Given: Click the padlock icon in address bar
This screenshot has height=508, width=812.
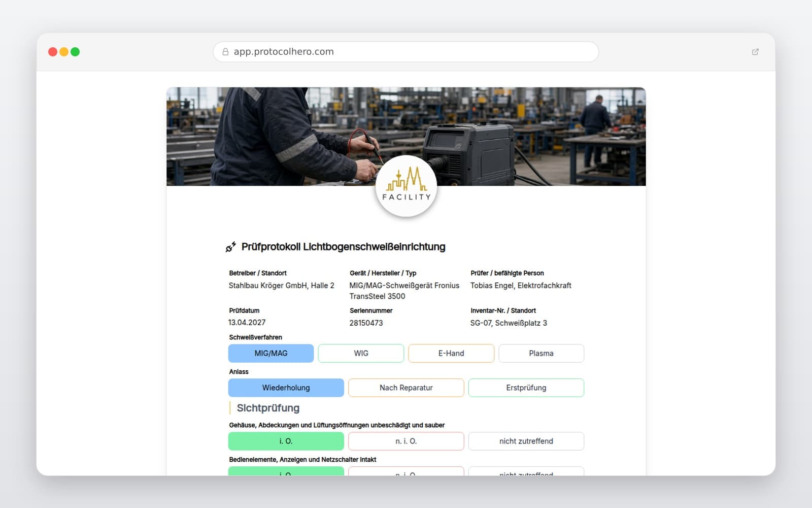Looking at the screenshot, I should [x=225, y=52].
